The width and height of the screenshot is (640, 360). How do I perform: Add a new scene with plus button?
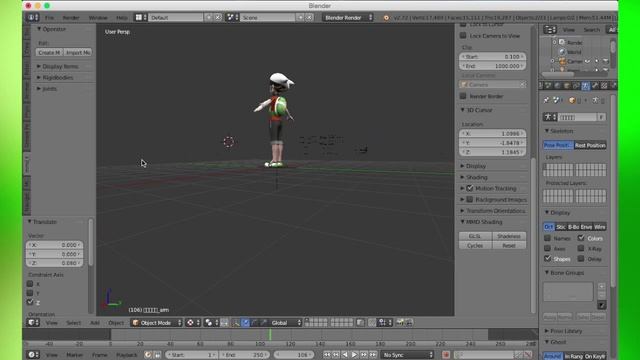(x=300, y=18)
